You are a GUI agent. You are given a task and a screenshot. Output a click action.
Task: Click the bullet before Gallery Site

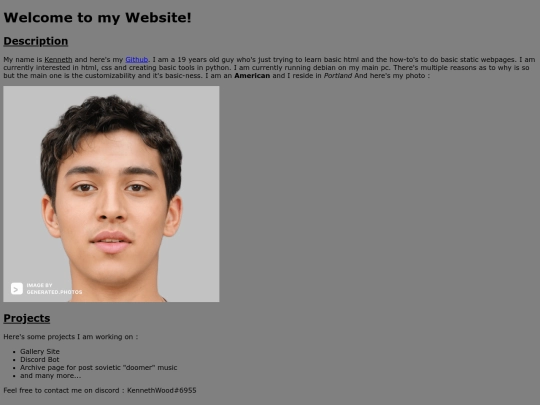[14, 352]
